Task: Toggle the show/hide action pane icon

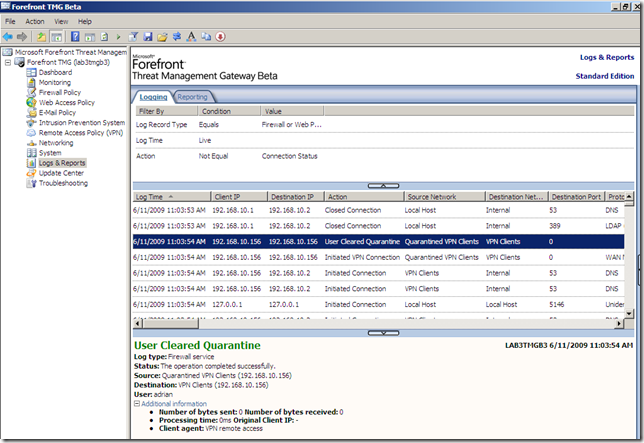Action: [90, 37]
